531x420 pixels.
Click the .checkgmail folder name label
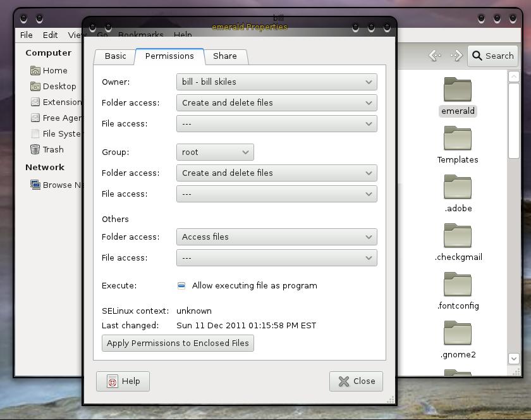click(458, 257)
